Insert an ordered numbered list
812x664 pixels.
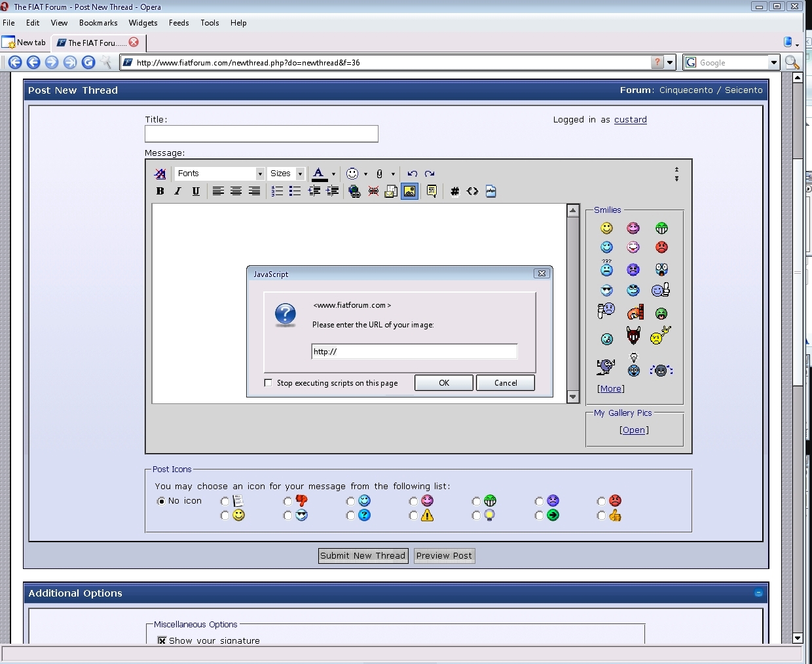(x=277, y=191)
